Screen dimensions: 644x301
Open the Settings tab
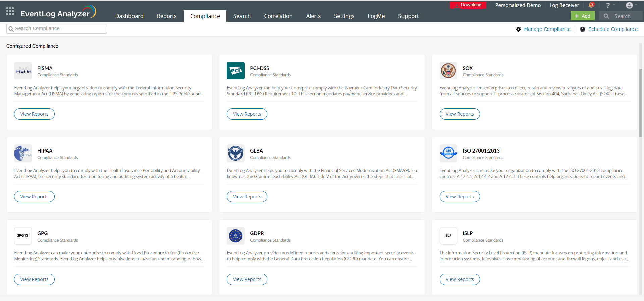(344, 16)
